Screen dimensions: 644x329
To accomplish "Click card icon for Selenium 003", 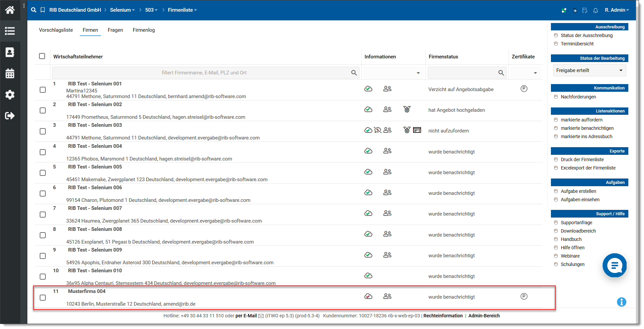I will click(x=417, y=130).
